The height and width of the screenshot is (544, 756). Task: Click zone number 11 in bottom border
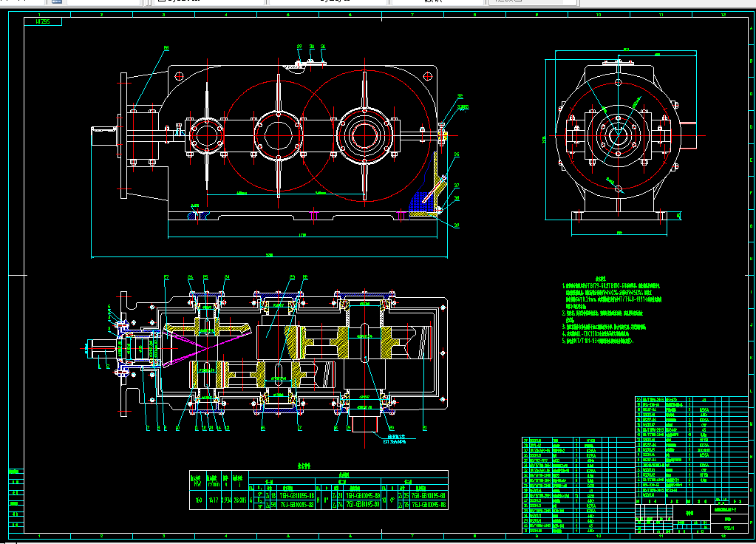click(661, 536)
